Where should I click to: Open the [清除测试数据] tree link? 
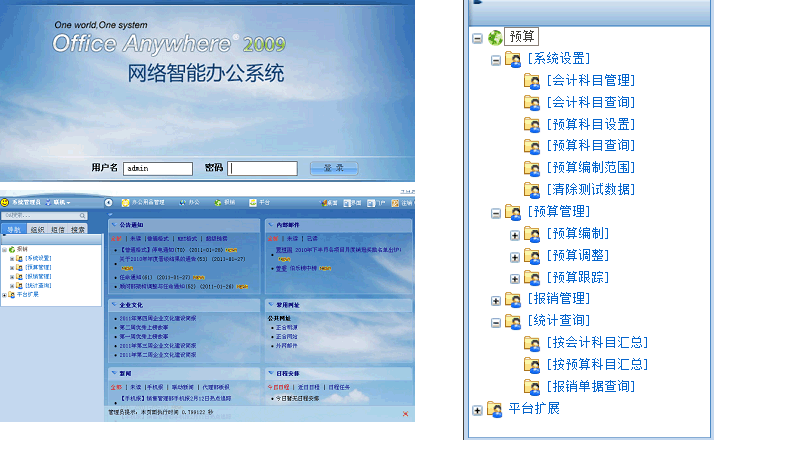[591, 190]
